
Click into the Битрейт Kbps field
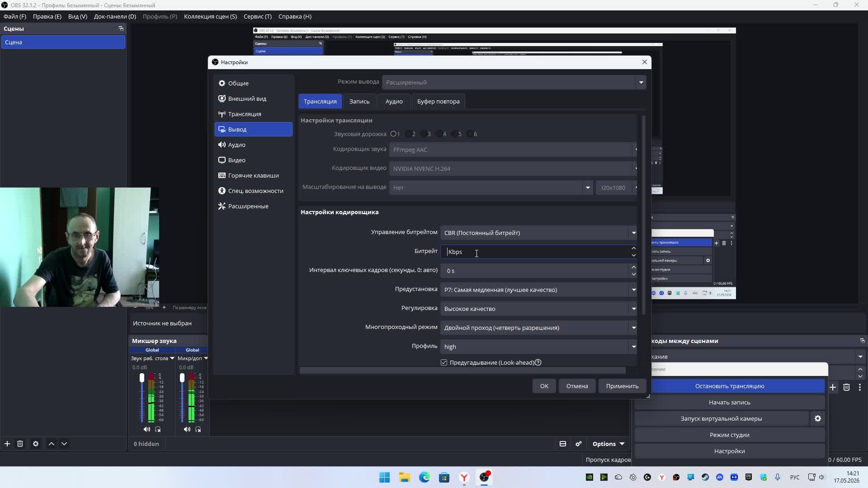536,252
